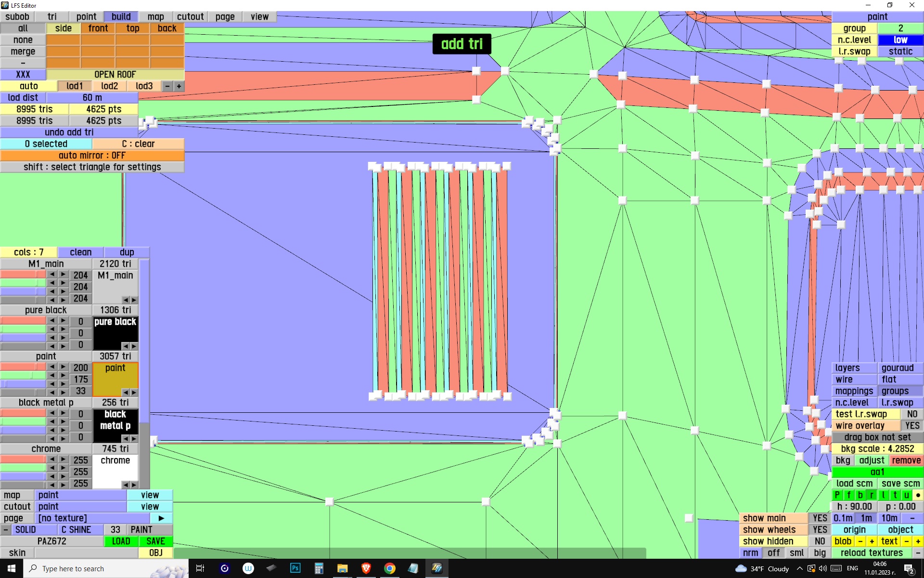Click the PAZ672 file name field
Viewport: 924px width, 578px height.
[x=52, y=541]
